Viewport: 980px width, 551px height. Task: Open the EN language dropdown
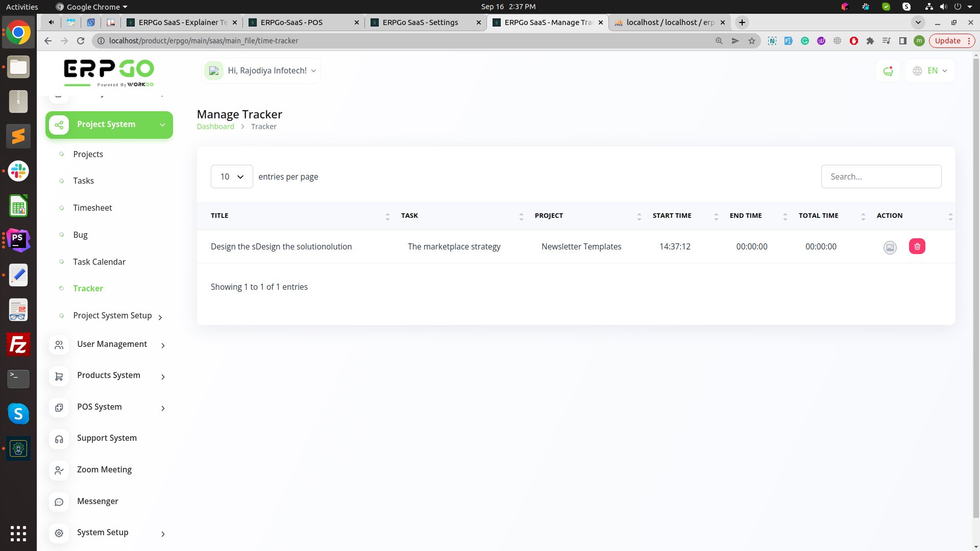tap(932, 71)
